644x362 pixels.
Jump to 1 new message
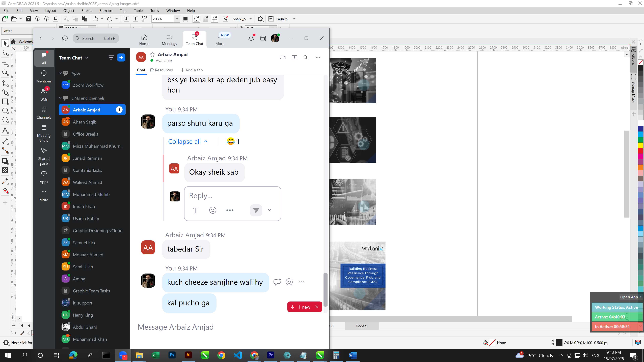pyautogui.click(x=301, y=307)
